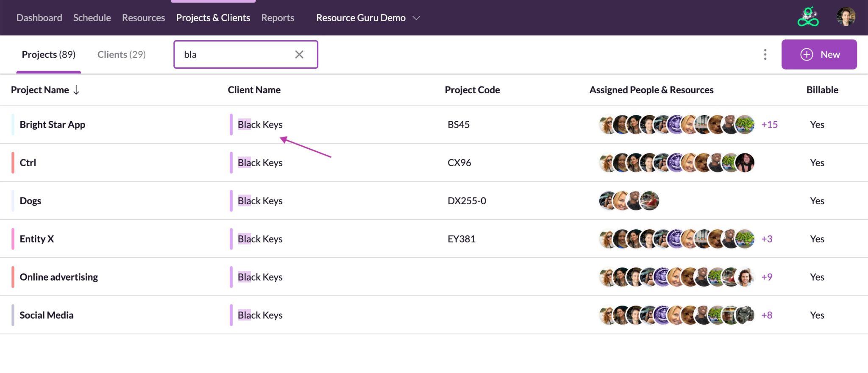Open the Online advertising project
868x373 pixels.
(x=59, y=277)
